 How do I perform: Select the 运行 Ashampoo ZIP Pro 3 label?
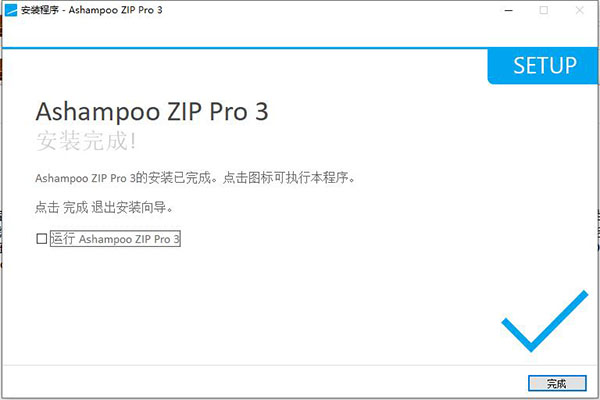pos(115,239)
